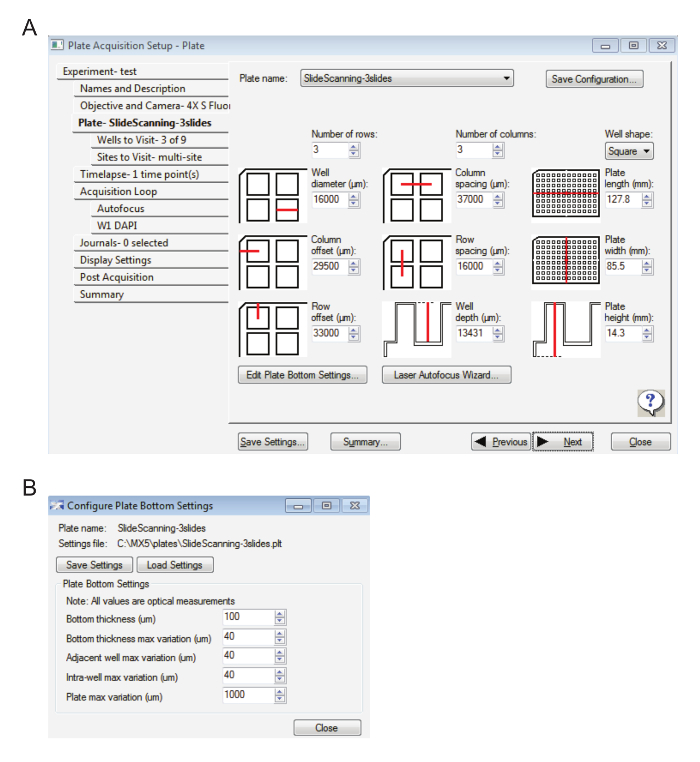Open the Laser Autofocus Wizard
This screenshot has height=762, width=700.
click(x=446, y=375)
